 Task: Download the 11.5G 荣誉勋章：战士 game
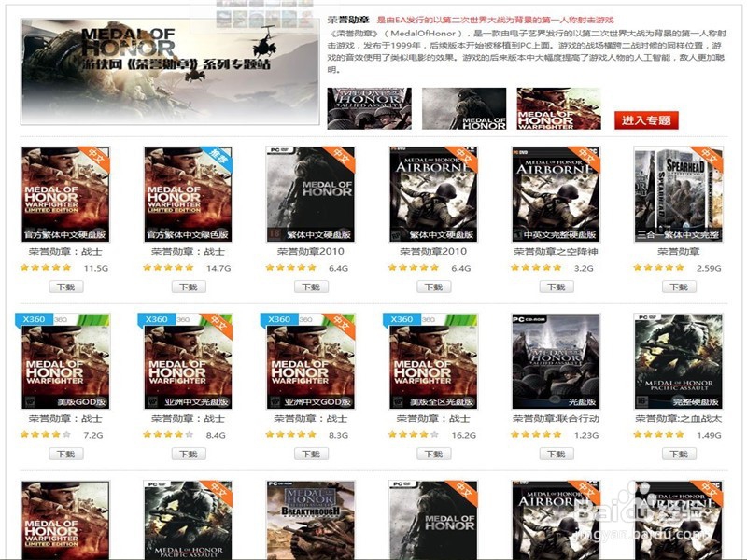[x=66, y=287]
